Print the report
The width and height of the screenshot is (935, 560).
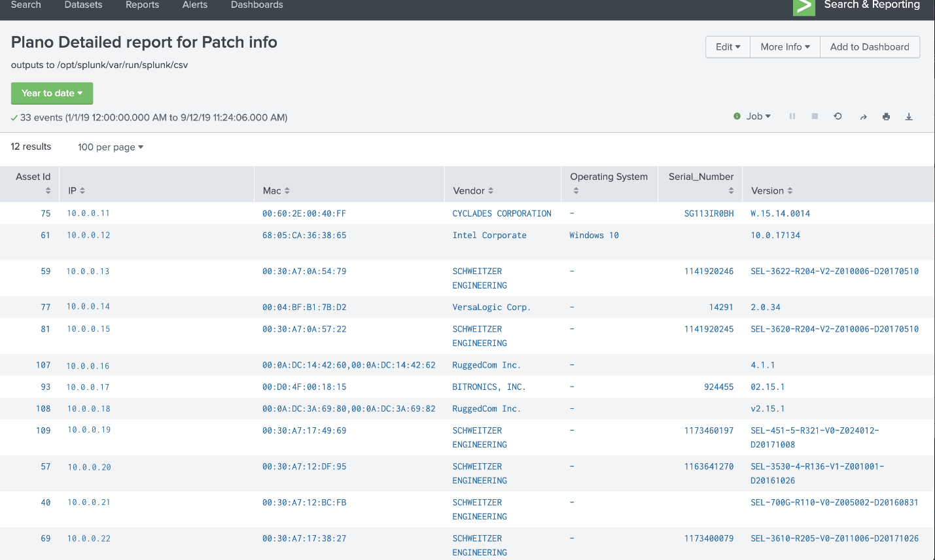[886, 116]
